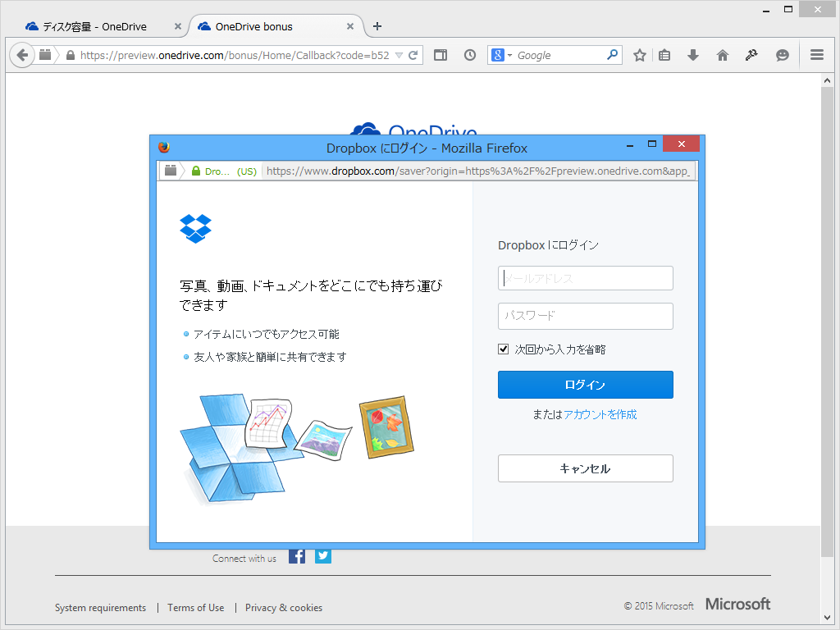Open the Google search engine dropdown
The width and height of the screenshot is (840, 630).
tap(501, 54)
